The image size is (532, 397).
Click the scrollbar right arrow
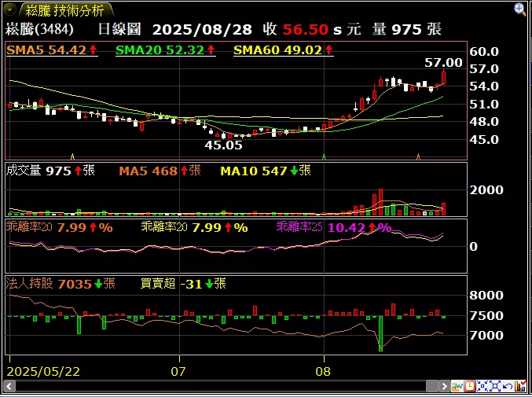point(442,386)
